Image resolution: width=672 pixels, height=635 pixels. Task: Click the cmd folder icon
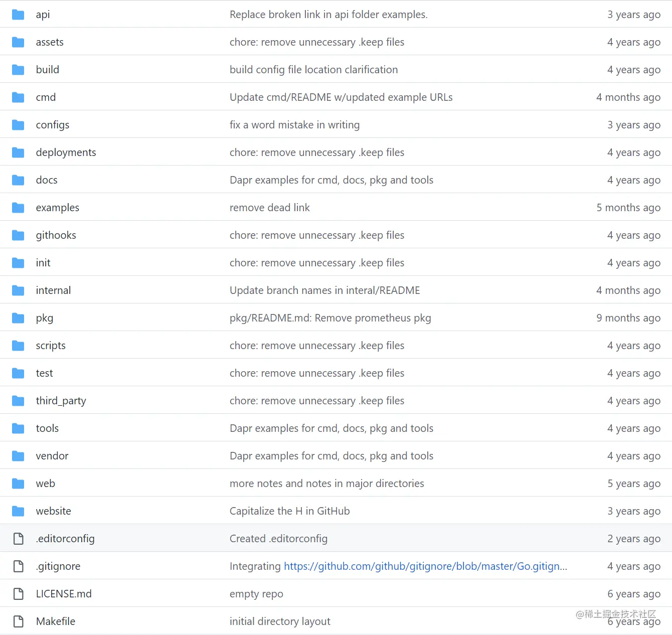point(18,97)
